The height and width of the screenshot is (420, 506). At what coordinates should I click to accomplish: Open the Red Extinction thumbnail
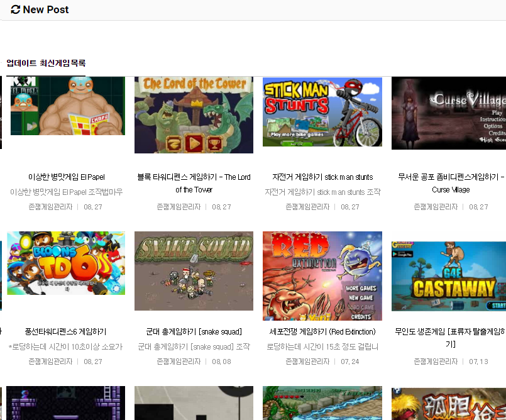(322, 276)
